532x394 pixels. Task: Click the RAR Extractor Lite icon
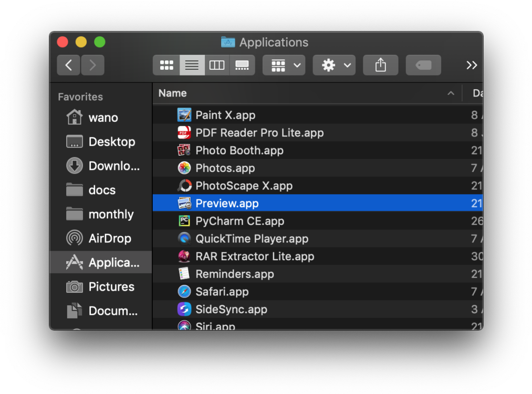point(184,256)
